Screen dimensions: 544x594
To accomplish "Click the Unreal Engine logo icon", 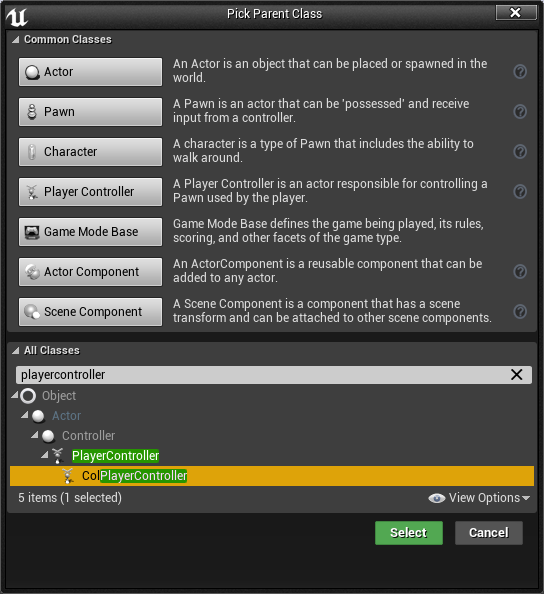I will click(17, 16).
